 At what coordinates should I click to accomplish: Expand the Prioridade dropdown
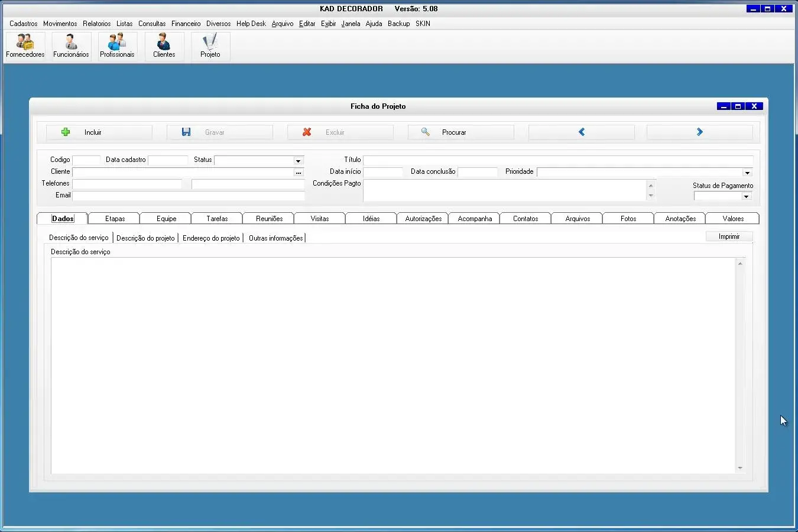[x=747, y=173]
